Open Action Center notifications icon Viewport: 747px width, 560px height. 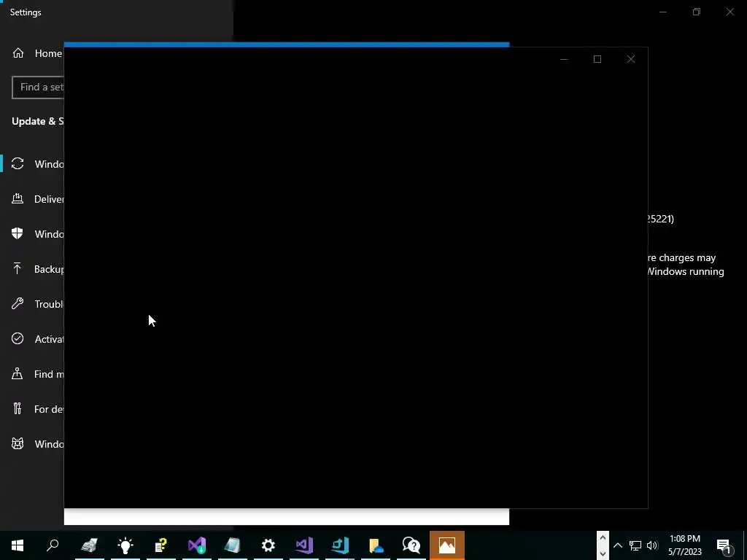(x=724, y=545)
